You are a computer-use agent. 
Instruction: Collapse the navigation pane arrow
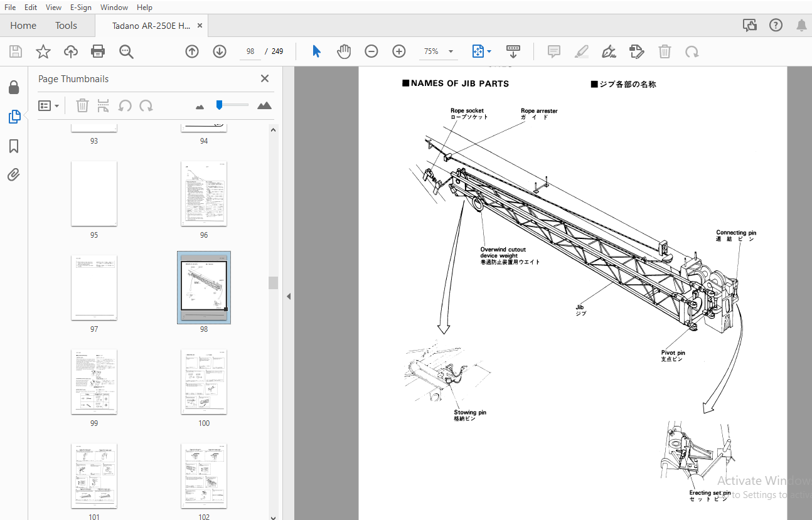289,296
